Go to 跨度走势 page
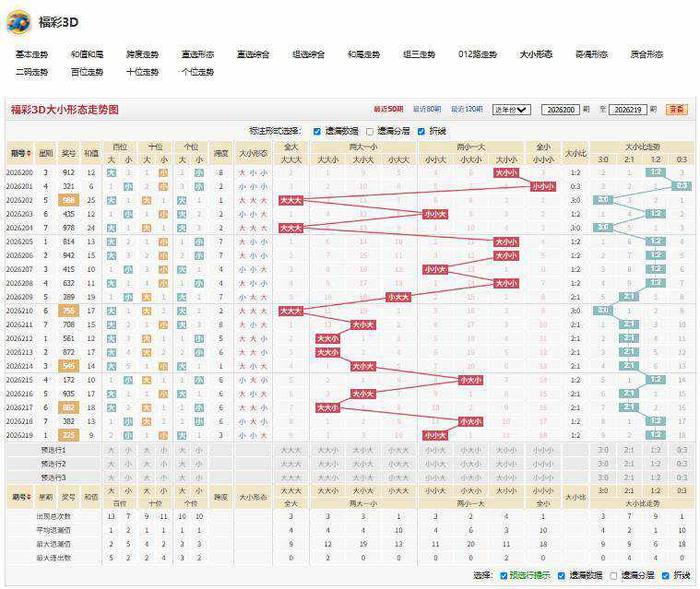 click(x=142, y=54)
